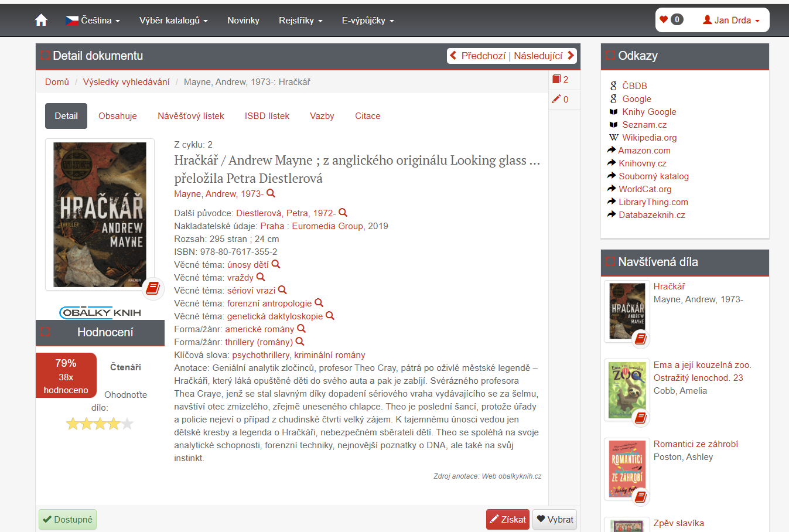Click magnifier beside sérioví vrazi
This screenshot has height=532, width=789.
coord(282,290)
